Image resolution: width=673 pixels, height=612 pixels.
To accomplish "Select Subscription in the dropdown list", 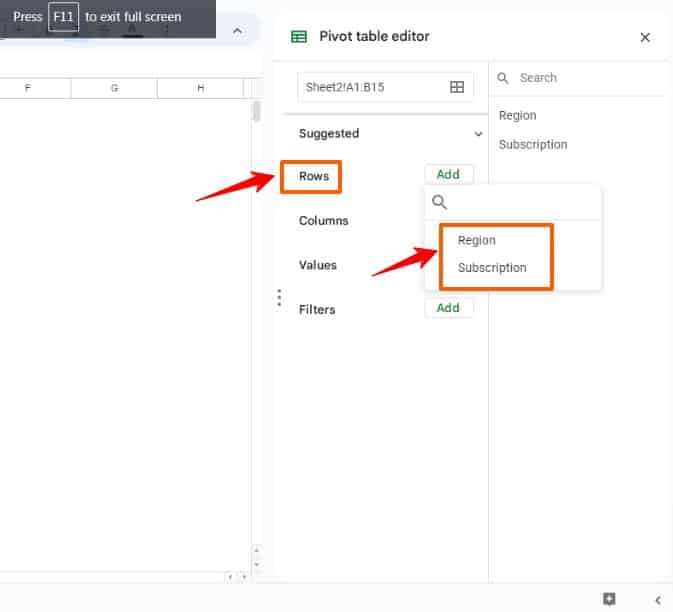I will [492, 268].
